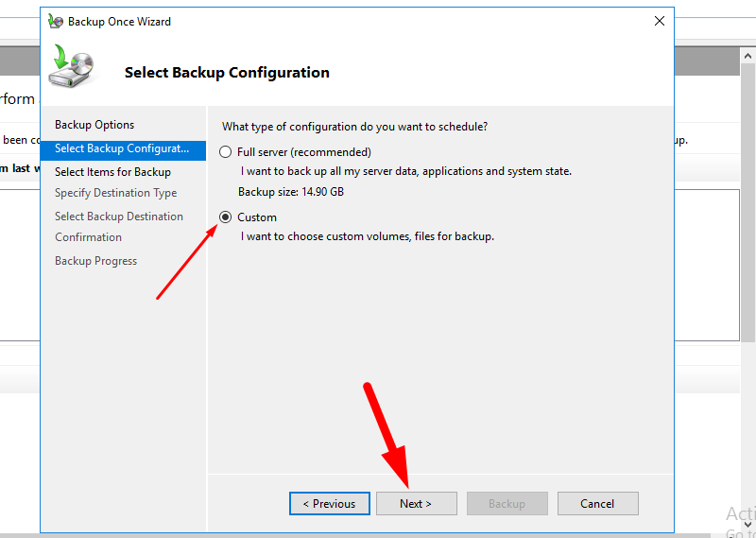This screenshot has height=538, width=756.
Task: Click the large backup disc header icon
Action: pyautogui.click(x=70, y=68)
